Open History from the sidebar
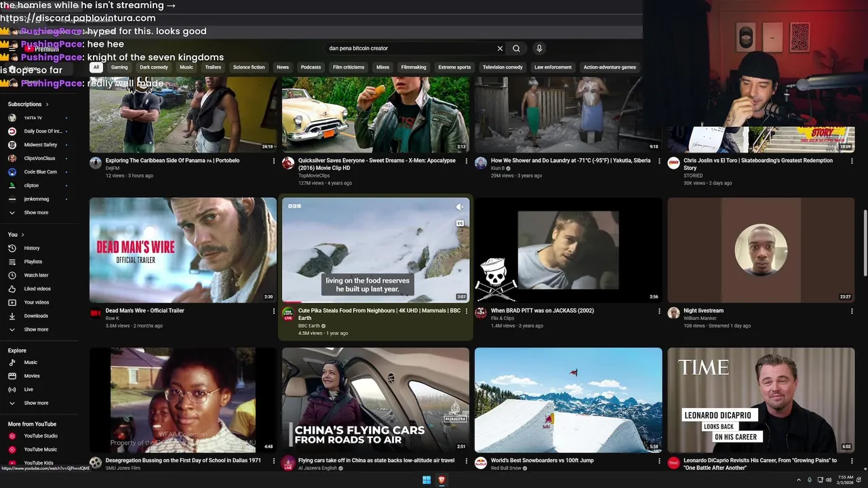Image resolution: width=868 pixels, height=488 pixels. 41,248
